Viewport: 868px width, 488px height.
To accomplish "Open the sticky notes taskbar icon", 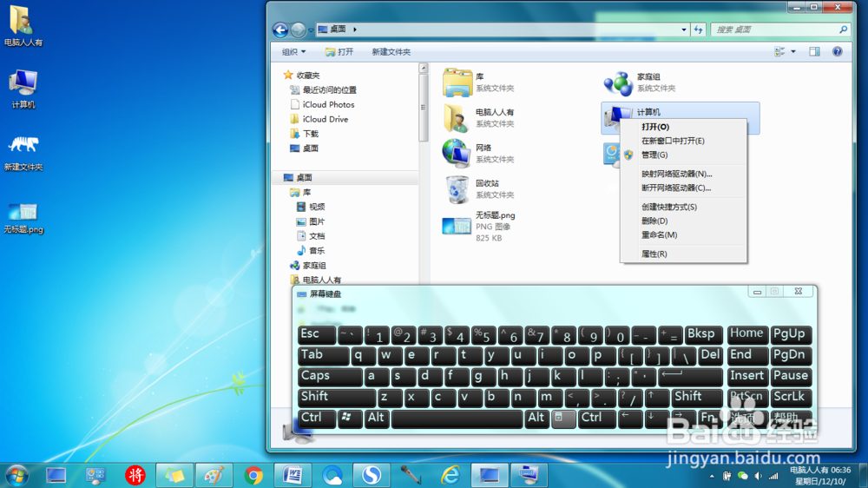I will click(x=174, y=475).
